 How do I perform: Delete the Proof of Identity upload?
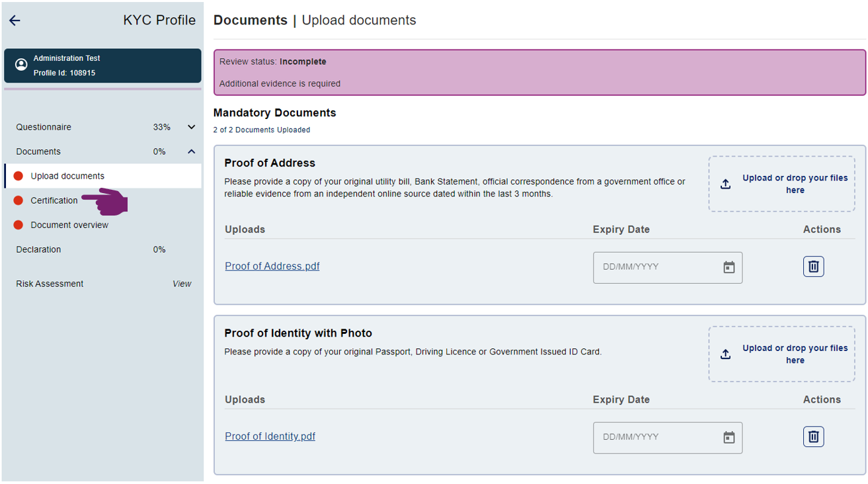coord(813,436)
